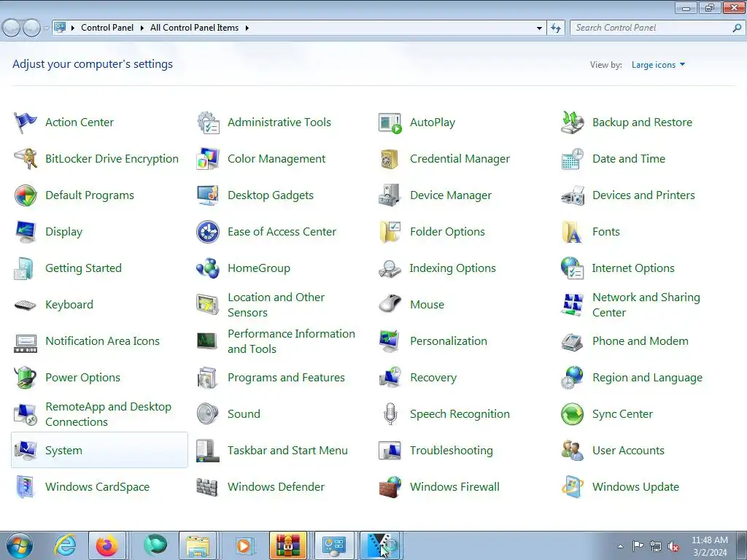The width and height of the screenshot is (747, 560).
Task: Expand the arrow before Control Panel breadcrumb
Action: point(73,28)
